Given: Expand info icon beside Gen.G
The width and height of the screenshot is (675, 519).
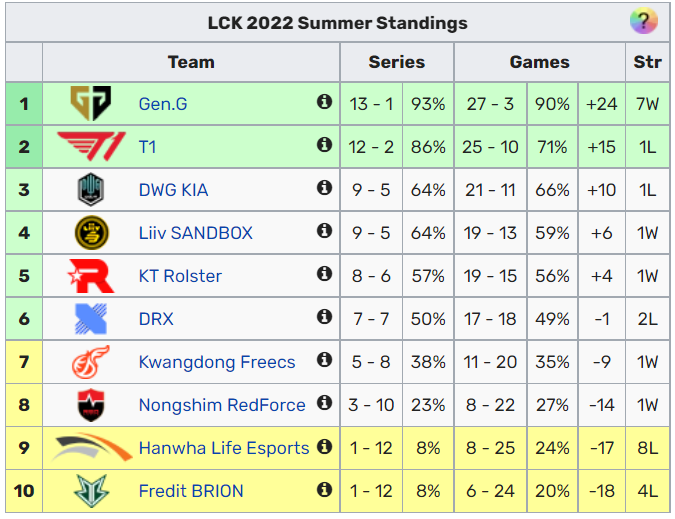Looking at the screenshot, I should click(324, 102).
